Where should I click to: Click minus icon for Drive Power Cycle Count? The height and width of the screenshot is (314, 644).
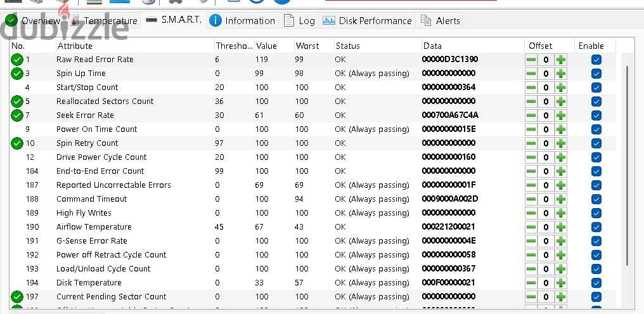pos(531,157)
